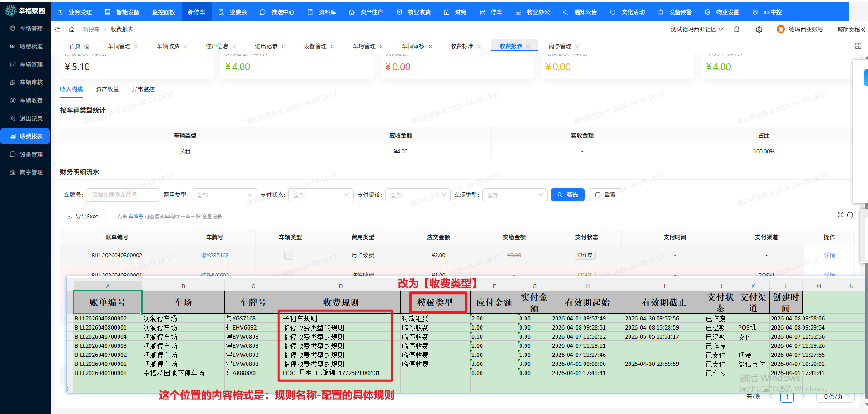Click the 导出Excel button
This screenshot has height=414, width=868.
(x=83, y=217)
